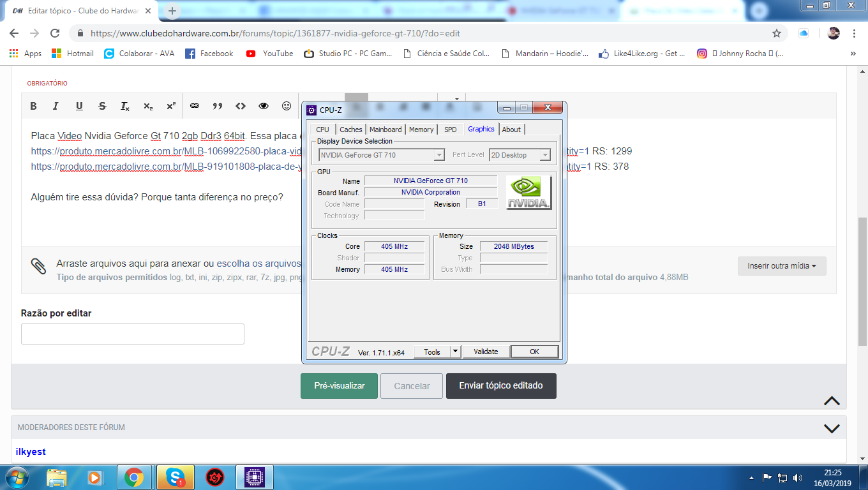
Task: Switch to the SPD tab
Action: pyautogui.click(x=451, y=130)
